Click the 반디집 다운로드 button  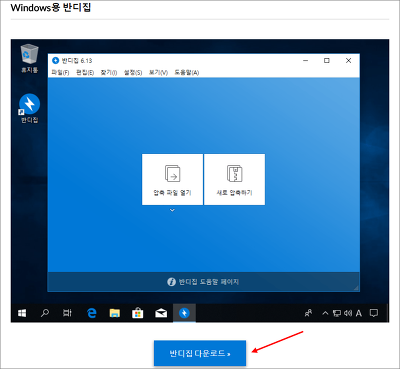pos(200,353)
